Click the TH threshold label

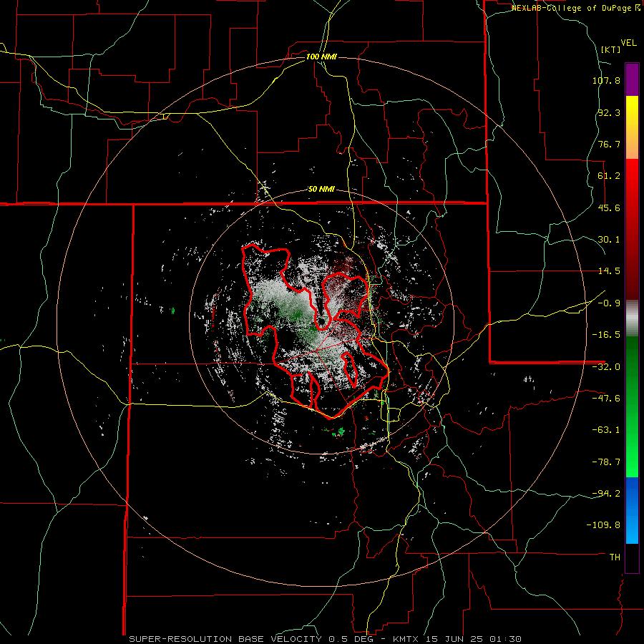tap(615, 557)
